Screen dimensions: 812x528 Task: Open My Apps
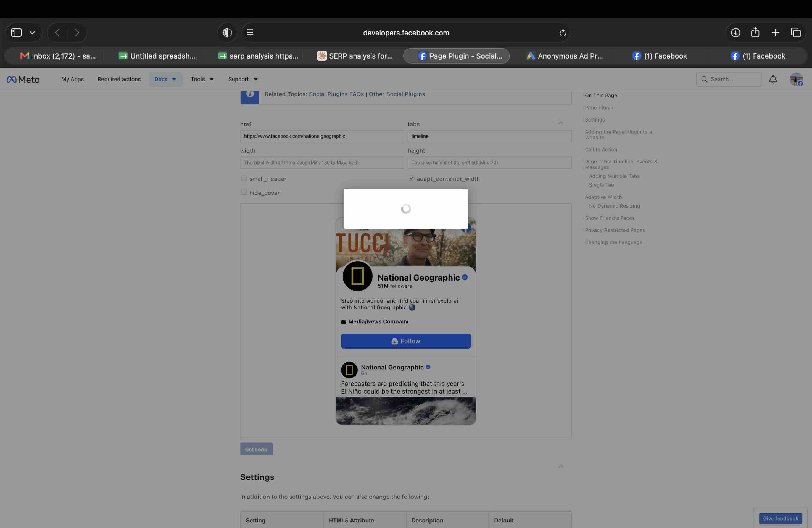point(72,79)
